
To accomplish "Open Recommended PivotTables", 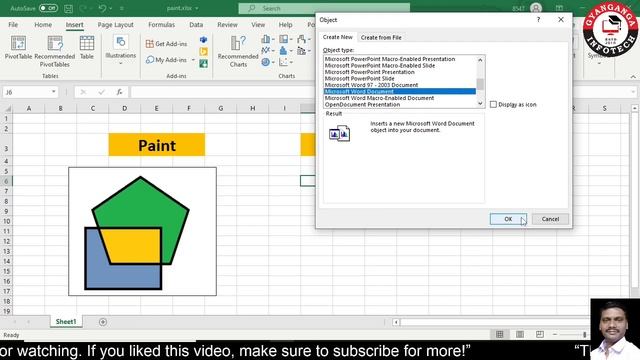I will coord(55,51).
